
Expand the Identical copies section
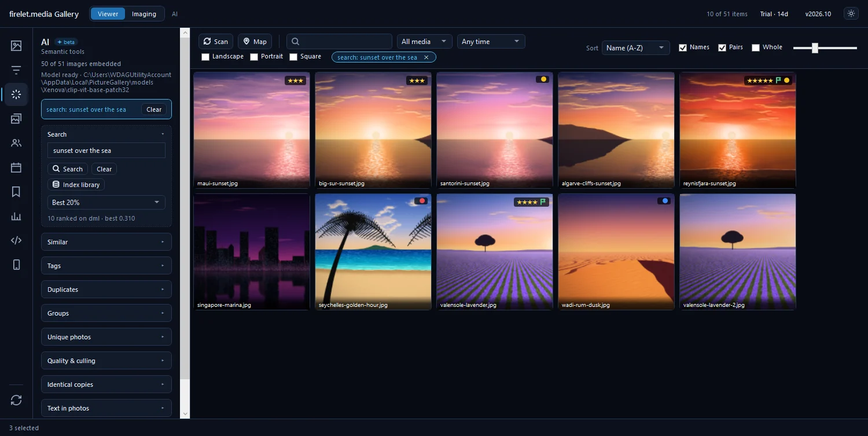tap(106, 384)
